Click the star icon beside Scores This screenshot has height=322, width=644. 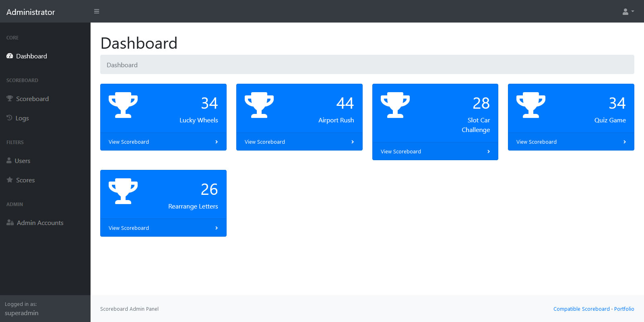10,180
